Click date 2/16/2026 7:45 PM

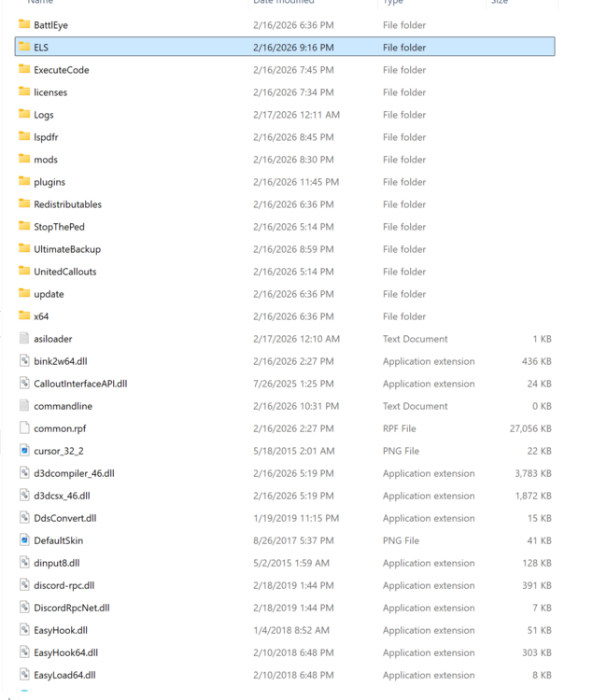[293, 70]
